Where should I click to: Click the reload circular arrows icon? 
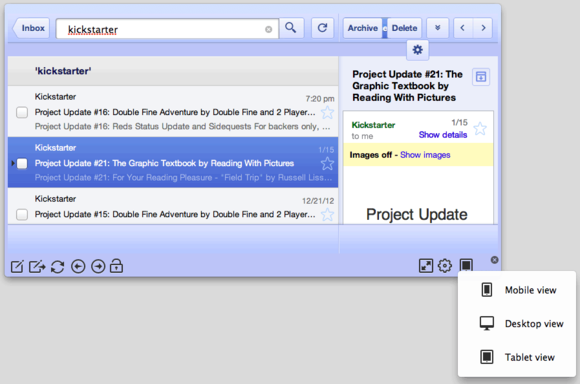click(x=57, y=267)
